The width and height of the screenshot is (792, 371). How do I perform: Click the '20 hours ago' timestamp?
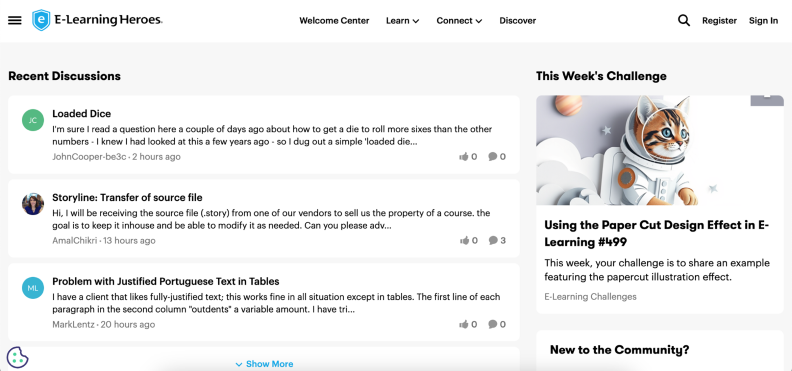click(x=128, y=324)
